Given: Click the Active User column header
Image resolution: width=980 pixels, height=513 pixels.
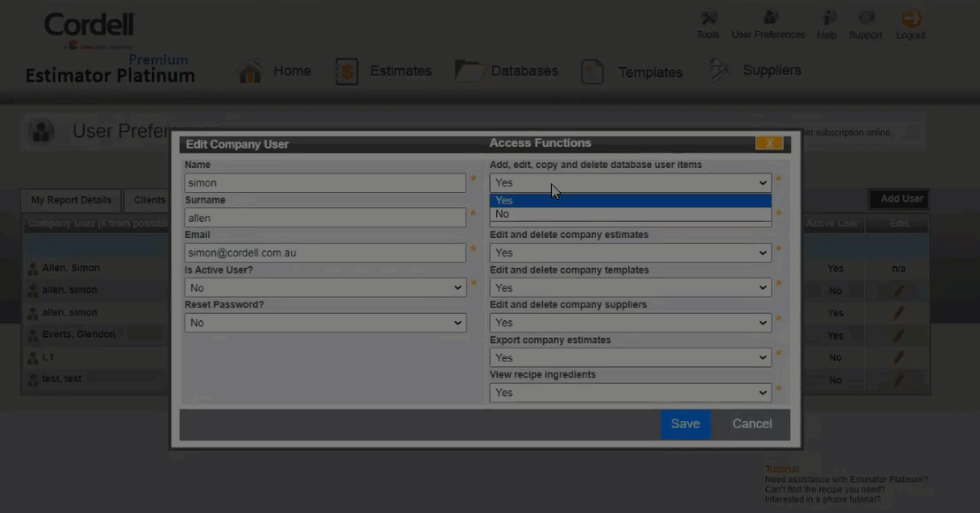Looking at the screenshot, I should [831, 223].
